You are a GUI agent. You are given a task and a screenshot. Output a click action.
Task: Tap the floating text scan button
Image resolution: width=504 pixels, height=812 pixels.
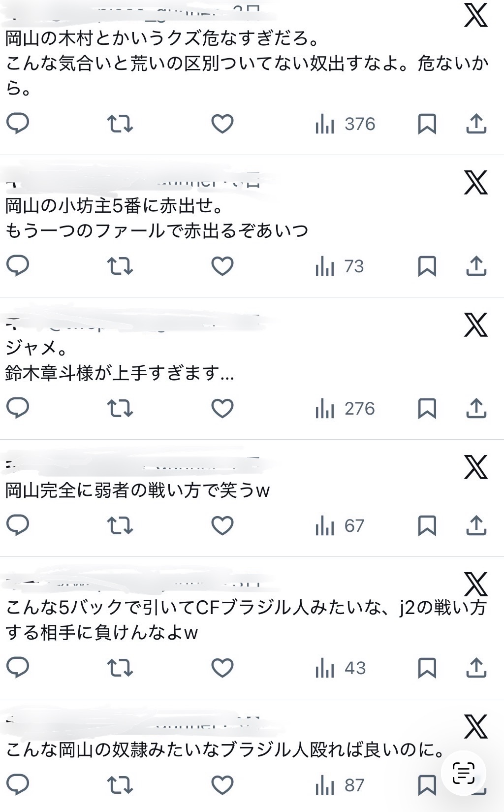click(x=464, y=773)
